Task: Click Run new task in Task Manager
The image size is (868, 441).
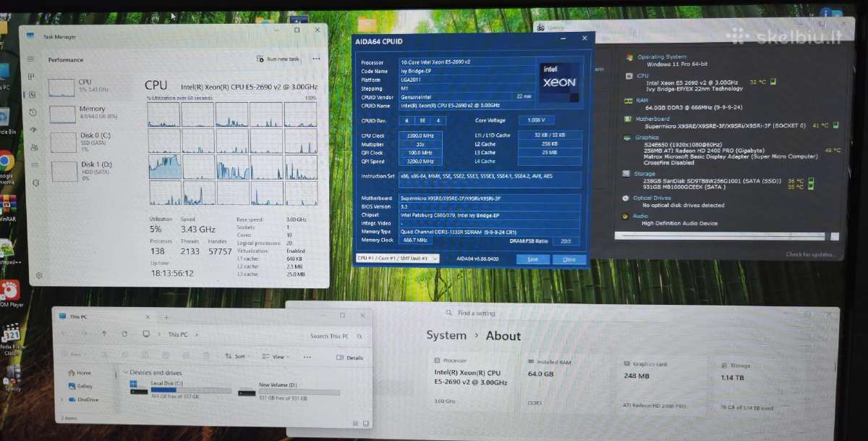Action: coord(278,59)
